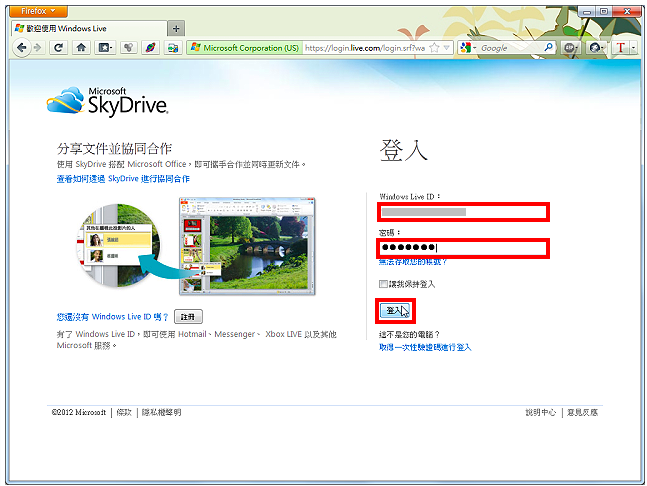The height and width of the screenshot is (486, 647).
Task: Click the sign-in button under the checkbox
Action: (395, 311)
